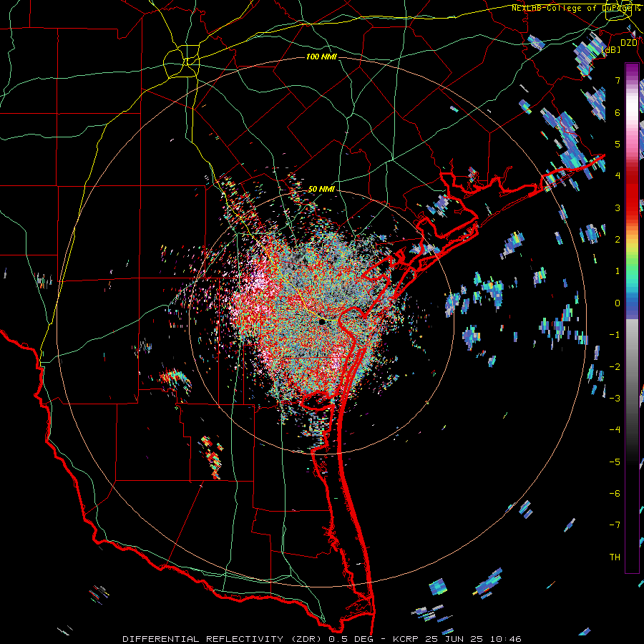The image size is (644, 644).
Task: Click the "KCRP" station identifier in the caption
Action: coord(405,639)
